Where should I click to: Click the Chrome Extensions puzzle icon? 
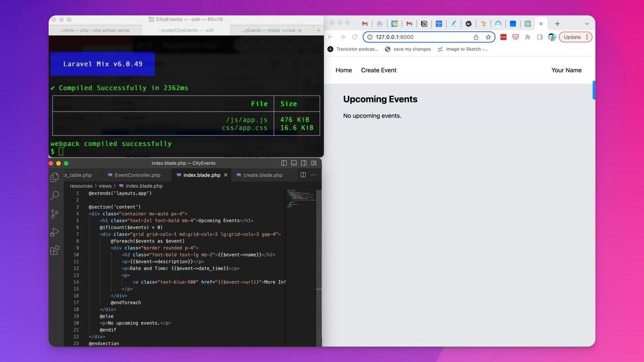[528, 37]
